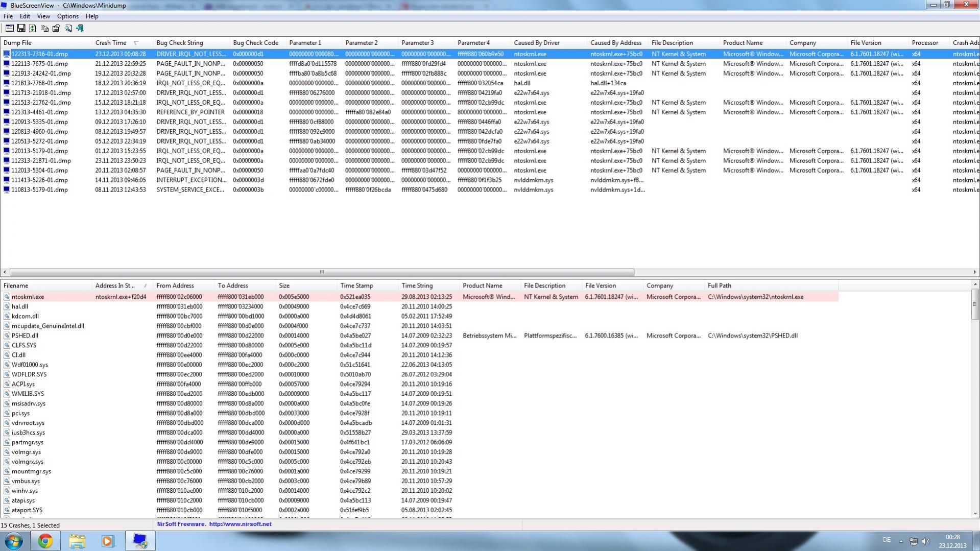980x551 pixels.
Task: Open the Help menu
Action: [92, 16]
